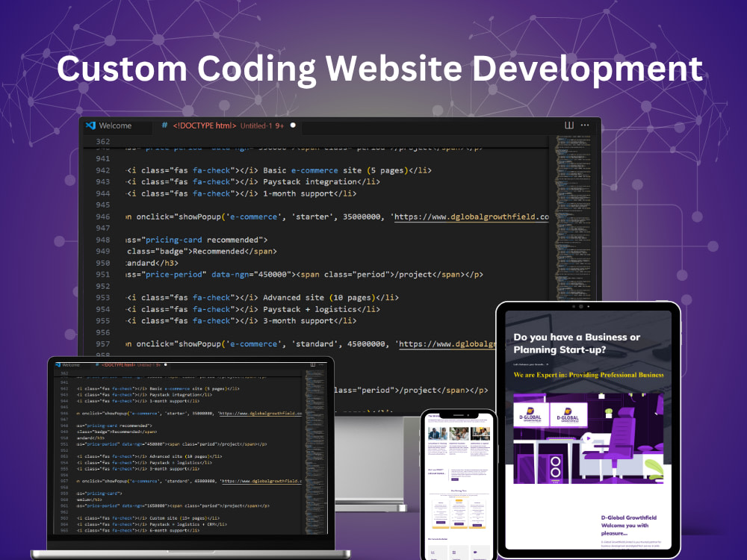Click the left D-GLOBAL sign on the tablet
Screen dimensions: 747x560
(530, 414)
